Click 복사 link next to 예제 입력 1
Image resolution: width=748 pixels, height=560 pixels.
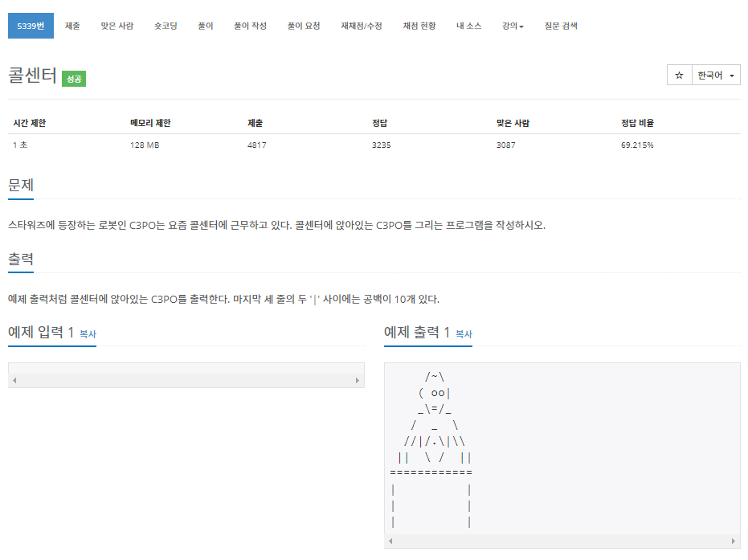point(88,334)
